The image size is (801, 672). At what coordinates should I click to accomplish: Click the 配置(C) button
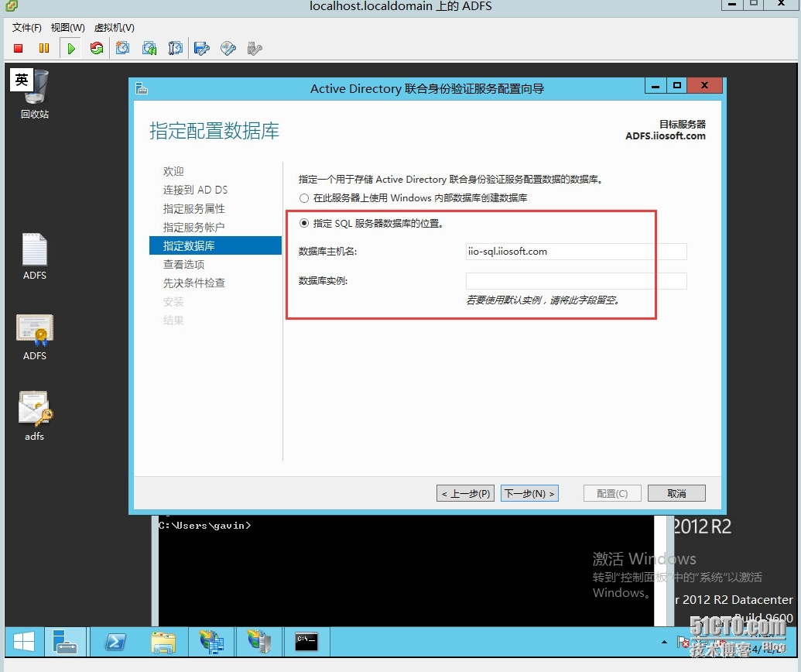coord(612,494)
